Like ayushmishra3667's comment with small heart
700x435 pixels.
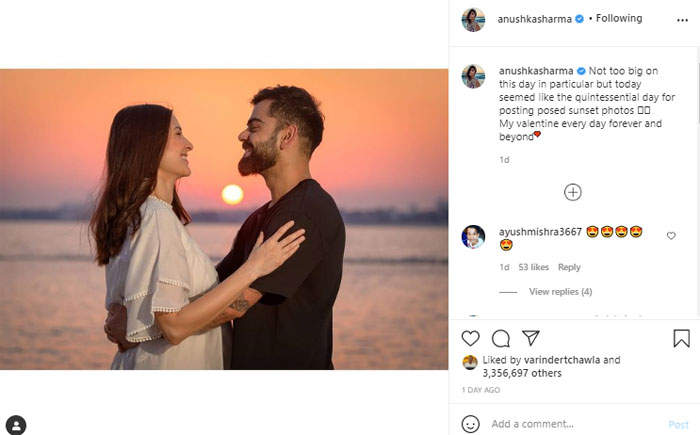[x=671, y=236]
